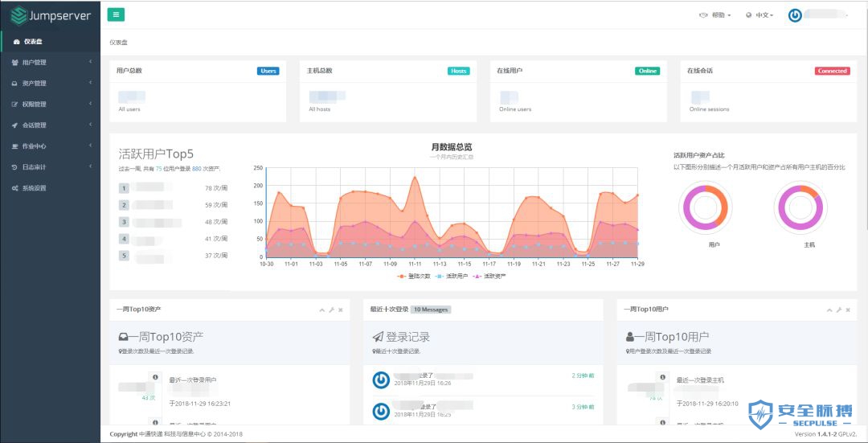Close the 最近十次登录 panel with its X icon
Image resolution: width=868 pixels, height=443 pixels.
coord(594,310)
